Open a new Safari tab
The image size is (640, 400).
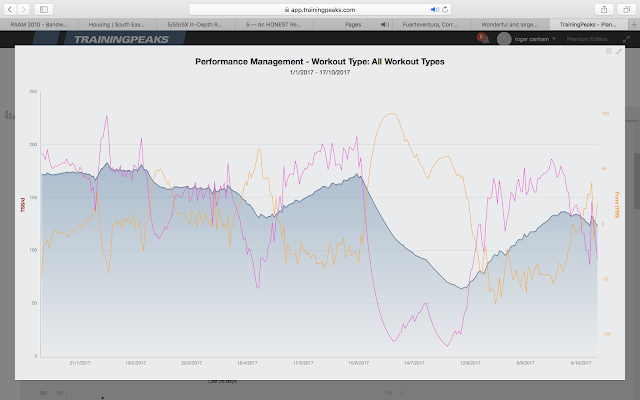(634, 24)
